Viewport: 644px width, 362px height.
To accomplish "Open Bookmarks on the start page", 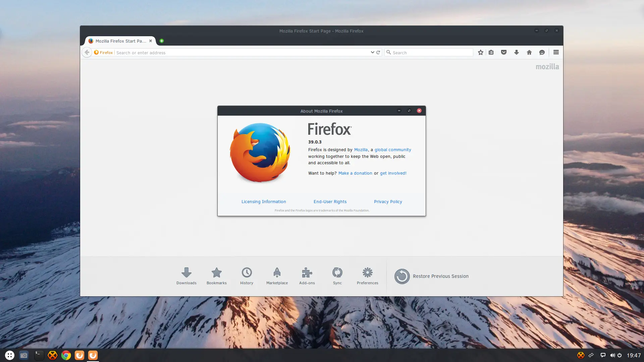I will pos(217,276).
